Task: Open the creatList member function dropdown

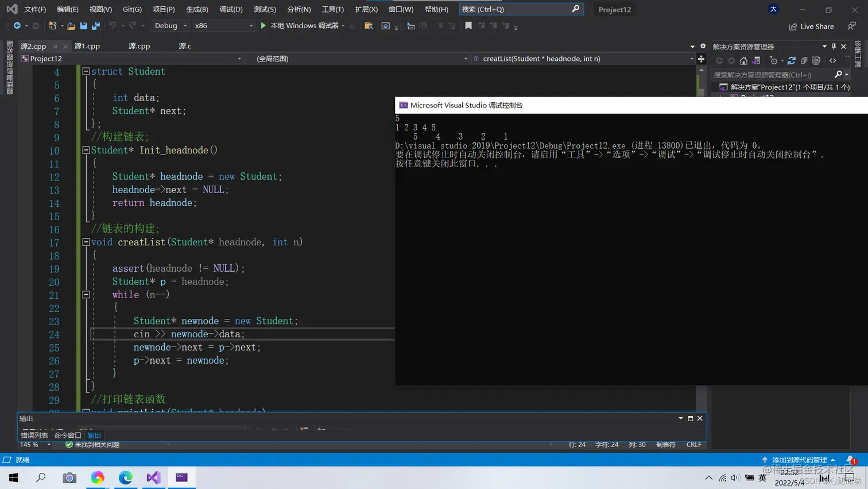Action: [x=583, y=59]
